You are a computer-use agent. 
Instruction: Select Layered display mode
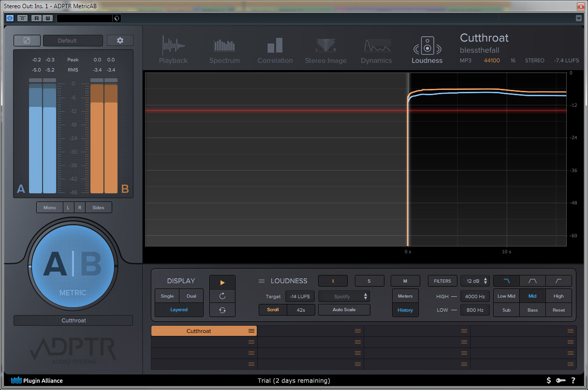(x=179, y=310)
